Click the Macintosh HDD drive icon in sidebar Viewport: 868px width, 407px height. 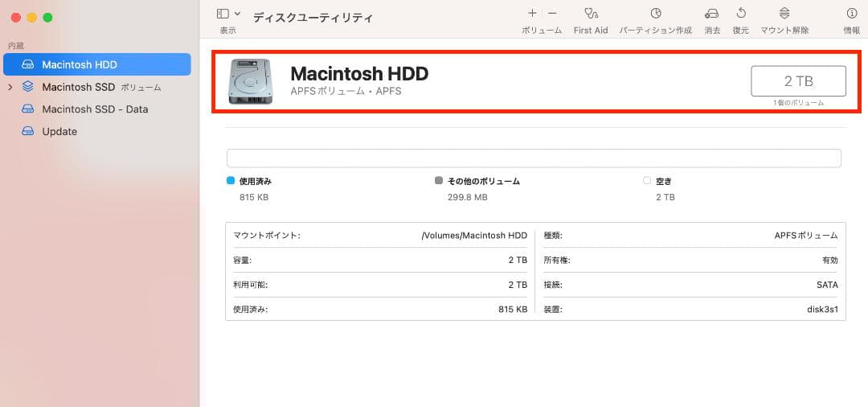pyautogui.click(x=27, y=65)
